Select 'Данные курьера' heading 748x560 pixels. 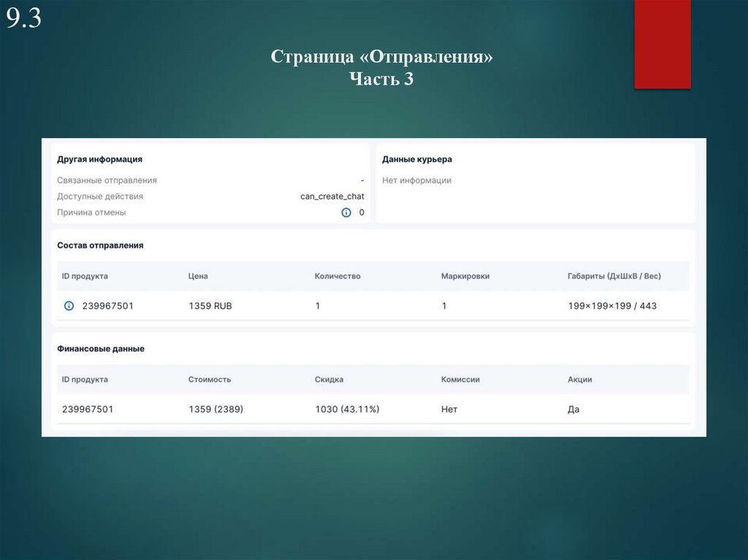(x=417, y=159)
